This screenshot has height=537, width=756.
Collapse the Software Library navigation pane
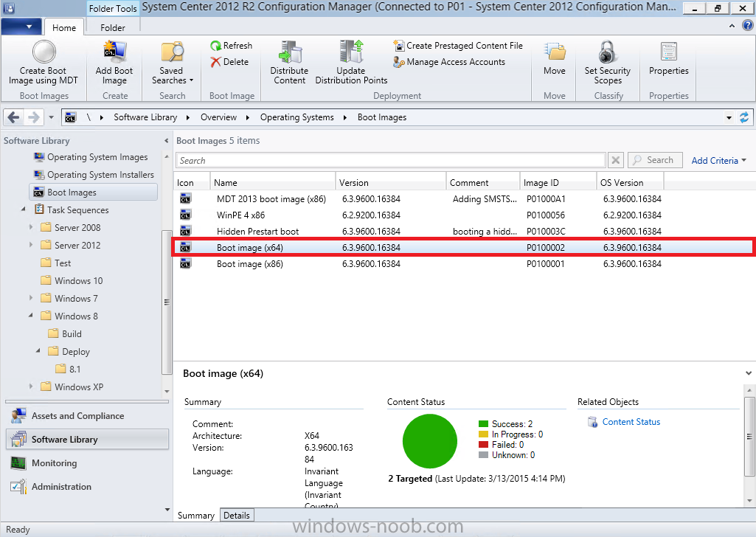(x=167, y=141)
